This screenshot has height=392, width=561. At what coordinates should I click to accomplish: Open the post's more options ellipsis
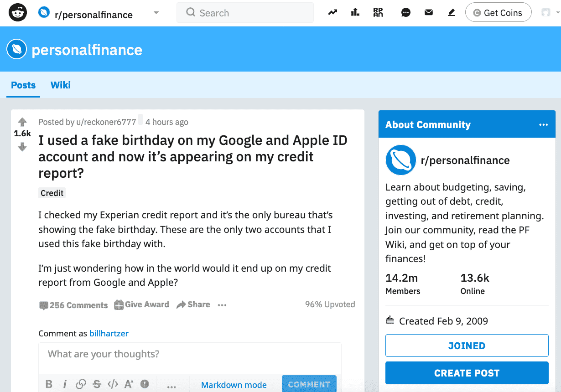pyautogui.click(x=222, y=305)
